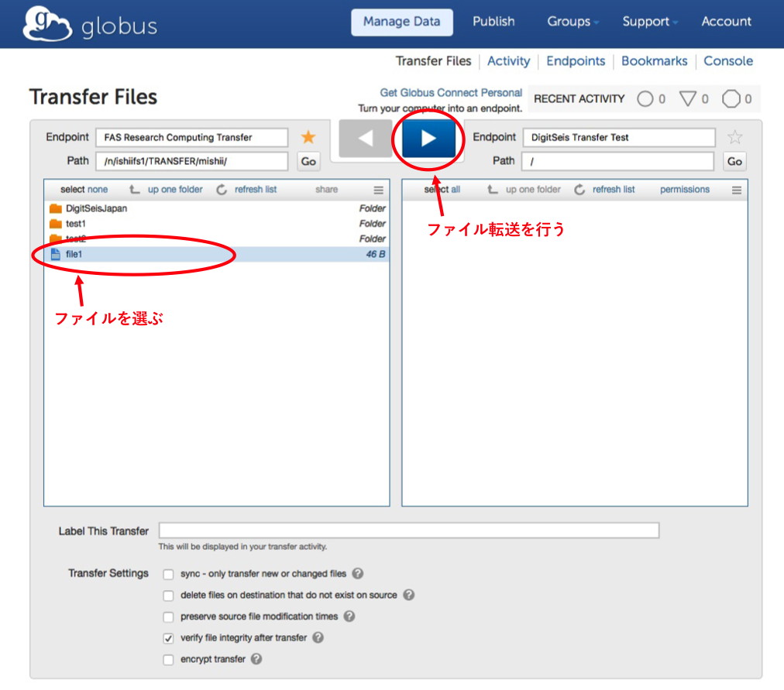
Task: Click the triangle recent activity indicator
Action: pos(687,99)
